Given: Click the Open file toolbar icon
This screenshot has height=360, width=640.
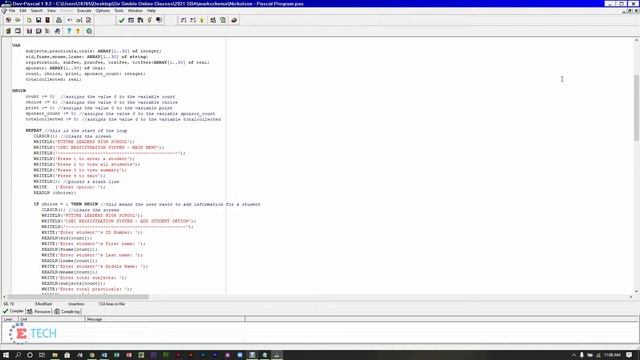Looking at the screenshot, I should click(18, 20).
